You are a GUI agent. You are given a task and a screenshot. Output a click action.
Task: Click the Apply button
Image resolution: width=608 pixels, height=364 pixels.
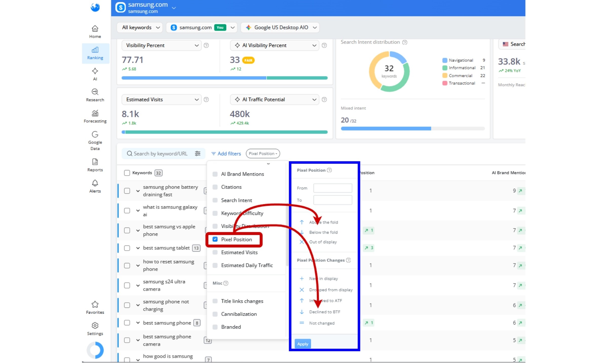point(302,344)
